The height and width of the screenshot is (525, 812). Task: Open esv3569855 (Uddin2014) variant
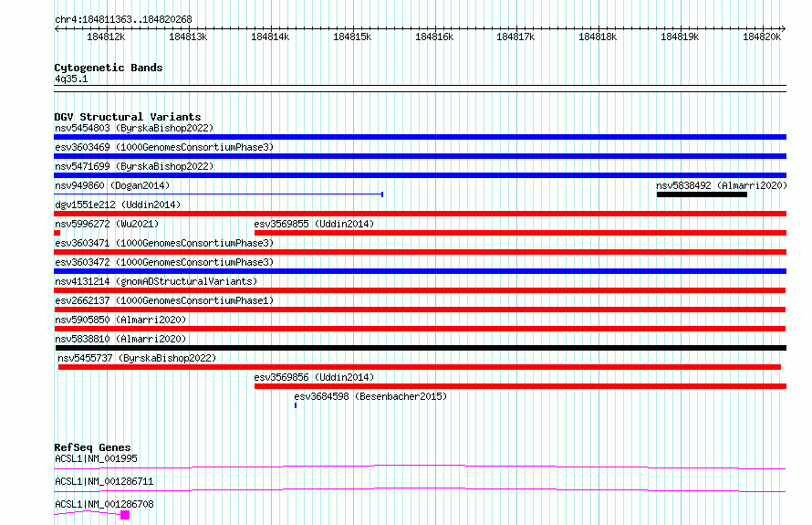(314, 224)
